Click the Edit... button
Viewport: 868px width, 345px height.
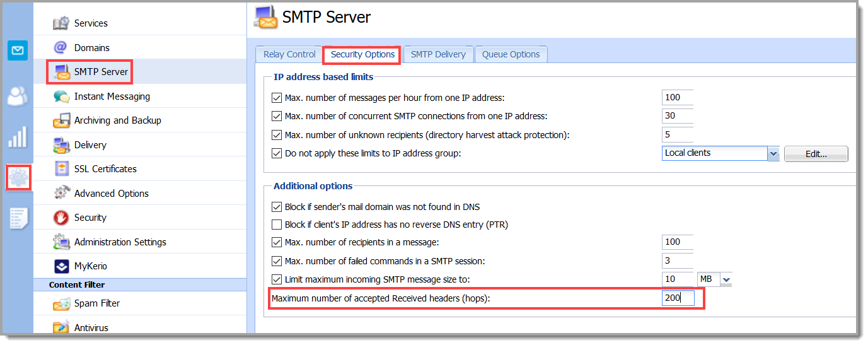(816, 154)
